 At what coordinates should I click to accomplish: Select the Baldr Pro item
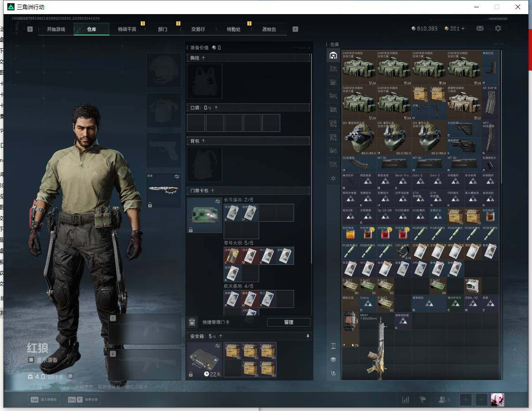403,182
